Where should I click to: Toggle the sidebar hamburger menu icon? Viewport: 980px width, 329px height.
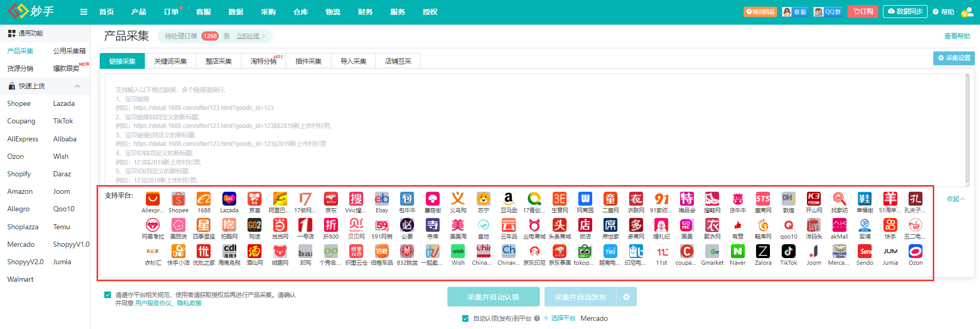[x=84, y=12]
